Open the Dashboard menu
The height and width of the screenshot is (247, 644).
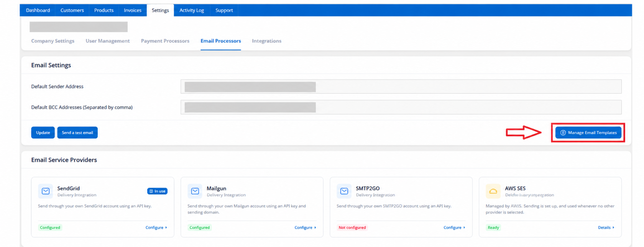click(38, 10)
